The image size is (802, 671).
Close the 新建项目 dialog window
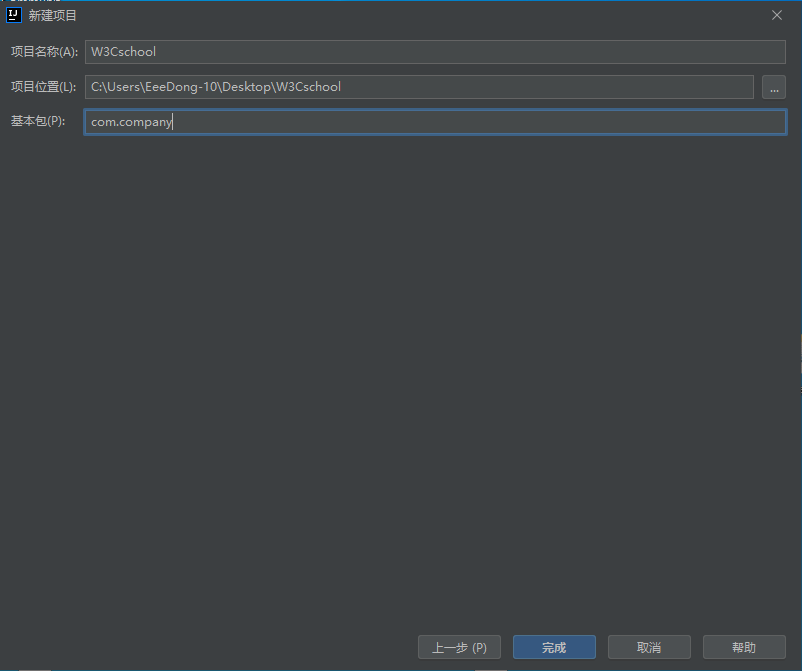click(777, 15)
